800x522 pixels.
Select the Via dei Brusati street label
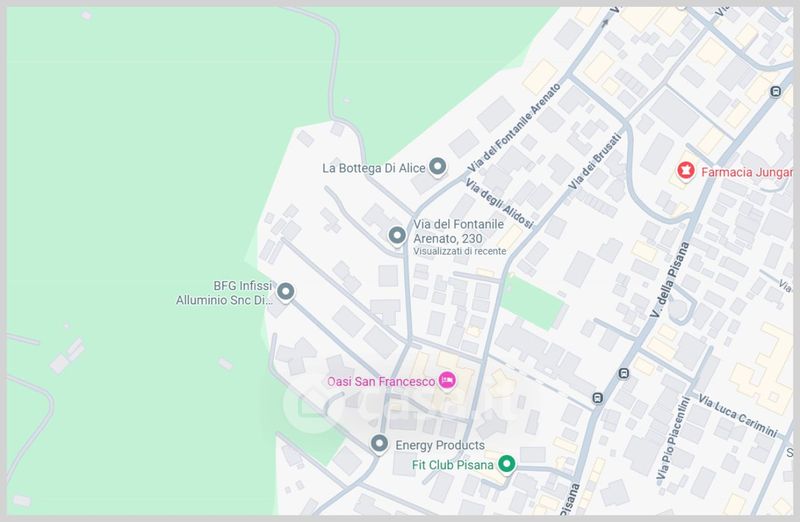click(x=595, y=161)
